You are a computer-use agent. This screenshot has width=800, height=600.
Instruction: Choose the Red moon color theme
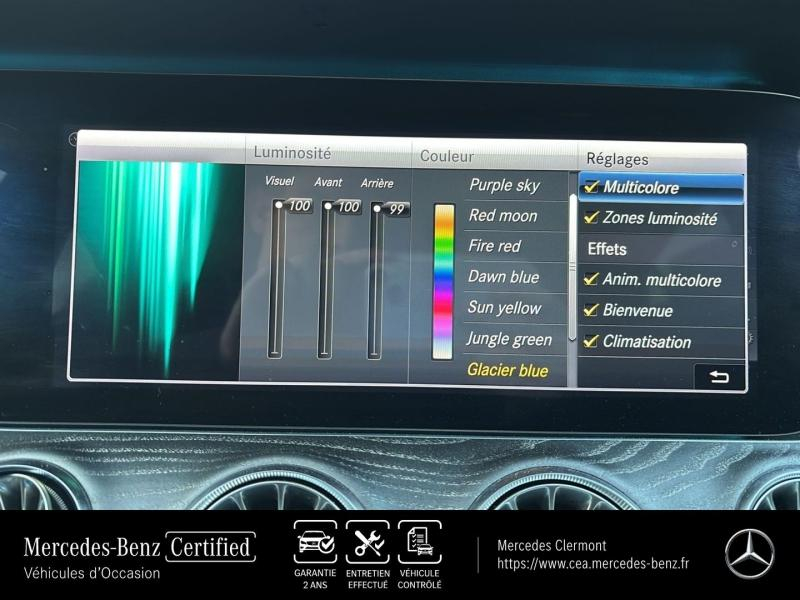pos(503,215)
